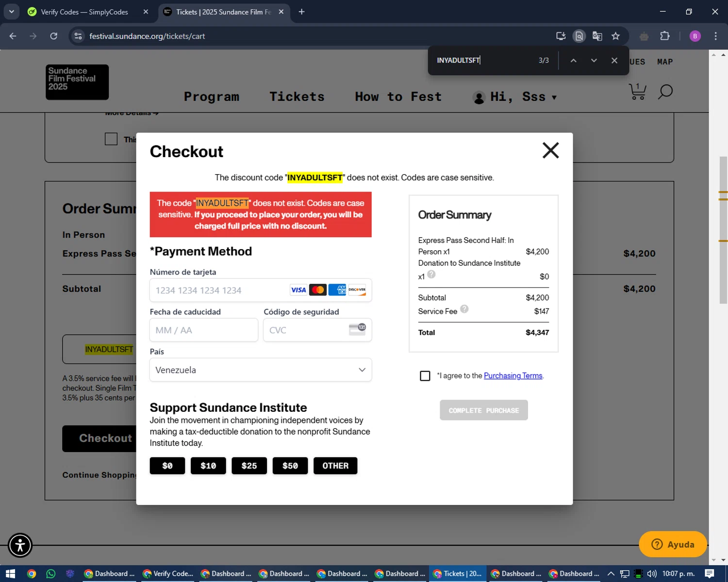The width and height of the screenshot is (728, 582).
Task: Open WhatsApp from the taskbar
Action: coord(50,574)
